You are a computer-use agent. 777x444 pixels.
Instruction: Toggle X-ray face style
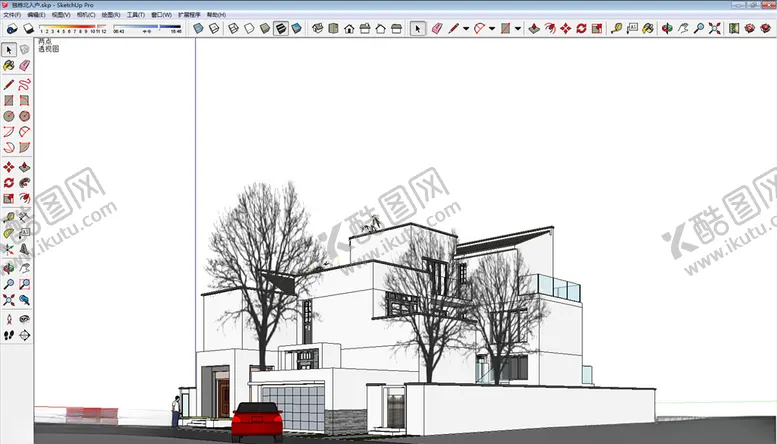199,29
